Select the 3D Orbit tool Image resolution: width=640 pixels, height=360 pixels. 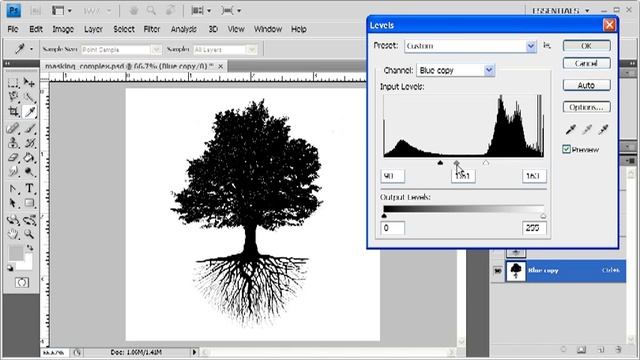(x=29, y=220)
